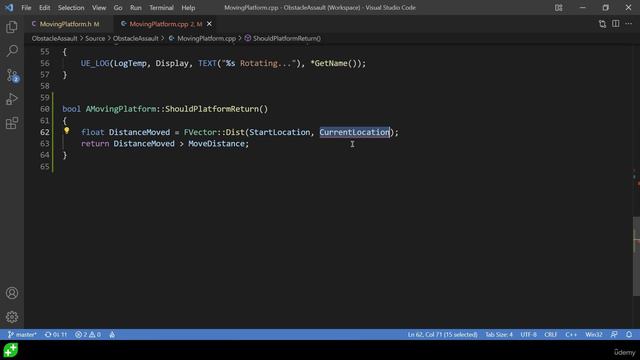Click the UE_LOG macro on line 56
This screenshot has width=640, height=360.
tap(95, 63)
